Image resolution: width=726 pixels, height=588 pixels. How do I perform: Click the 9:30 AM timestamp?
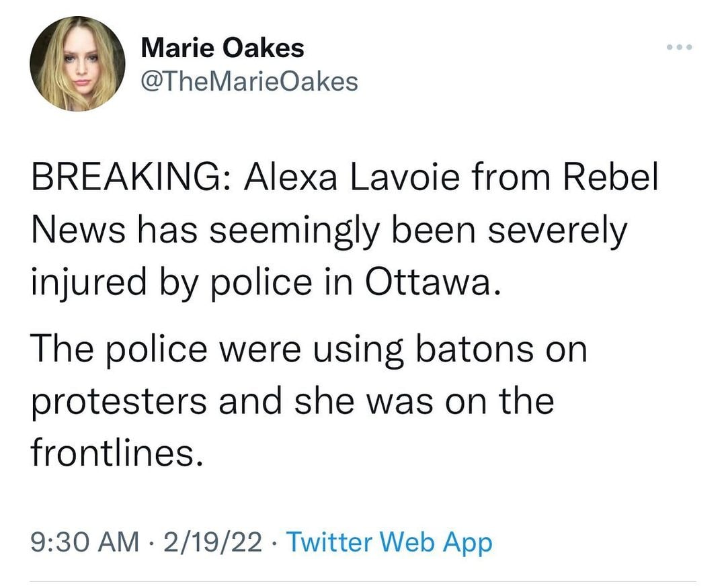[x=85, y=542]
